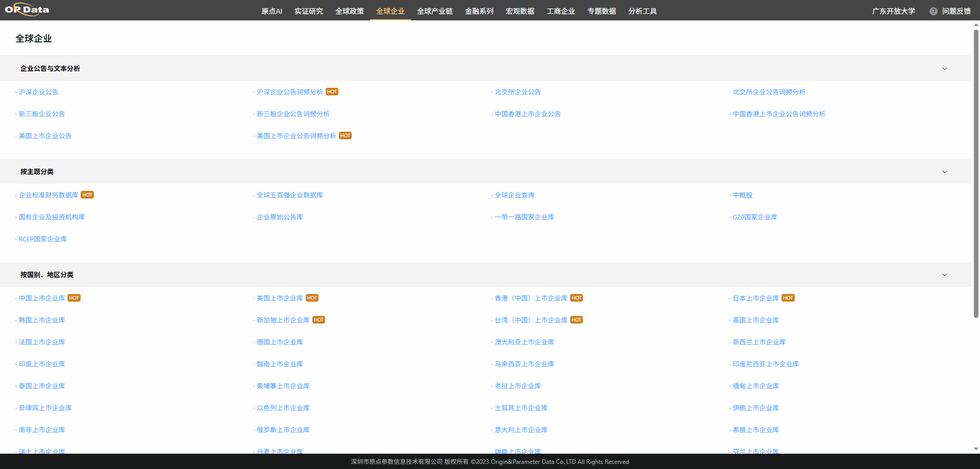Click scrollbar down arrow

click(976, 449)
